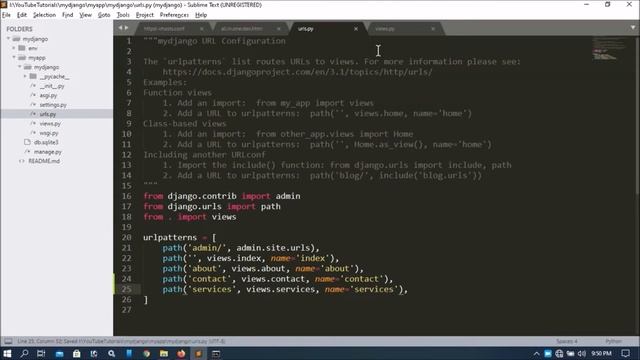Open network status tray icon
This screenshot has width=640, height=360.
click(559, 353)
